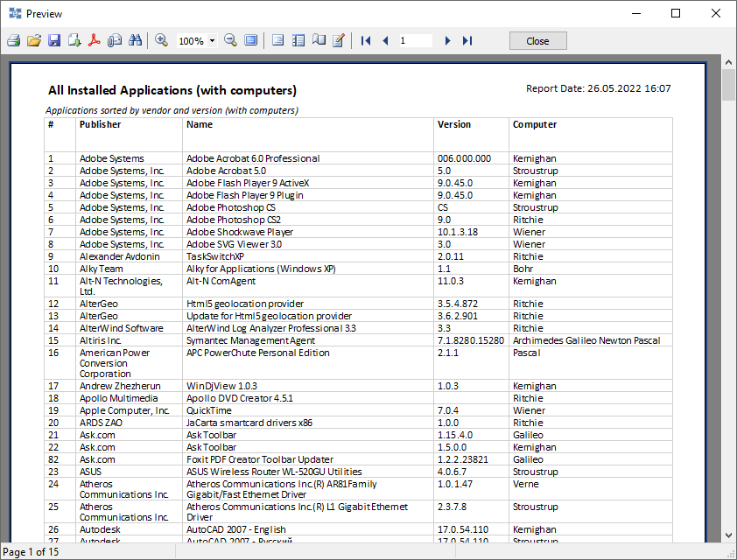The width and height of the screenshot is (737, 560).
Task: Open Find with binoculars icon
Action: coord(135,40)
